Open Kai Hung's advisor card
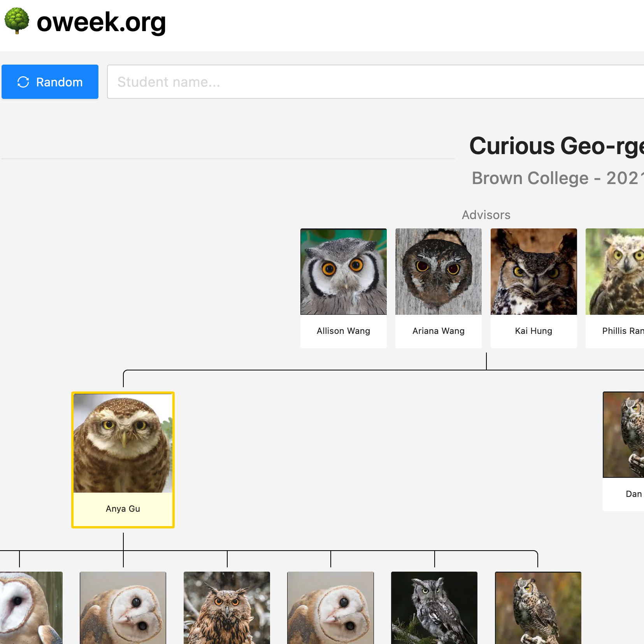This screenshot has height=644, width=644. pyautogui.click(x=533, y=272)
